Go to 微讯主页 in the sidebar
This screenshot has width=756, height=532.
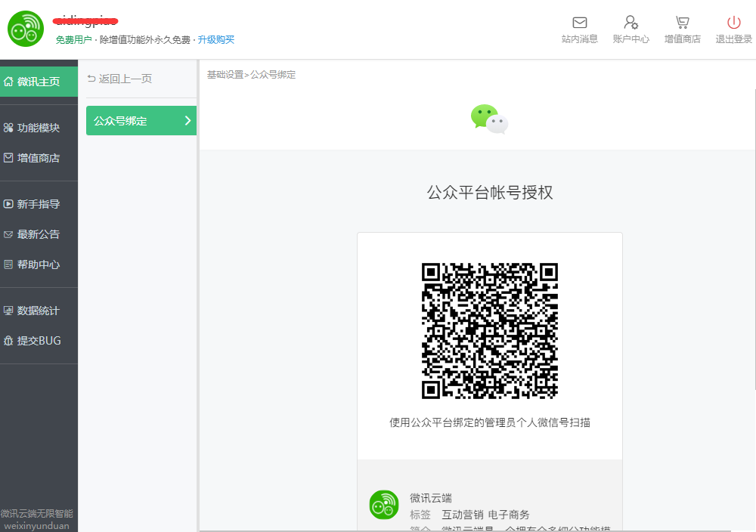[38, 82]
